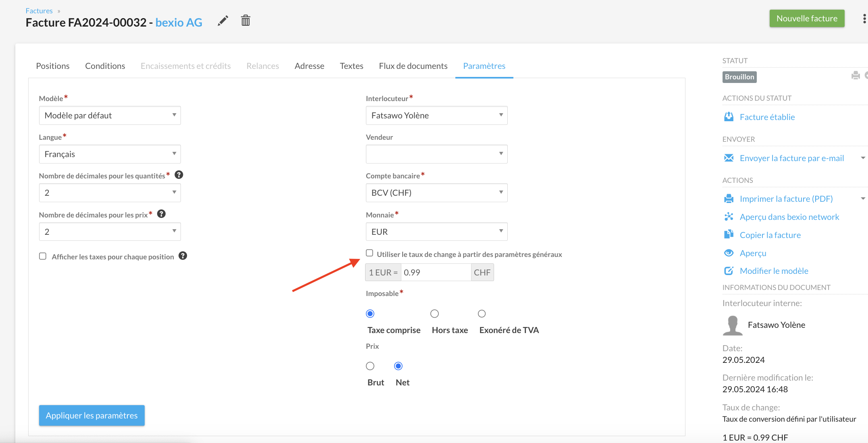Click the eye Aperçu preview icon
Screen dimensions: 868x443
click(x=729, y=253)
